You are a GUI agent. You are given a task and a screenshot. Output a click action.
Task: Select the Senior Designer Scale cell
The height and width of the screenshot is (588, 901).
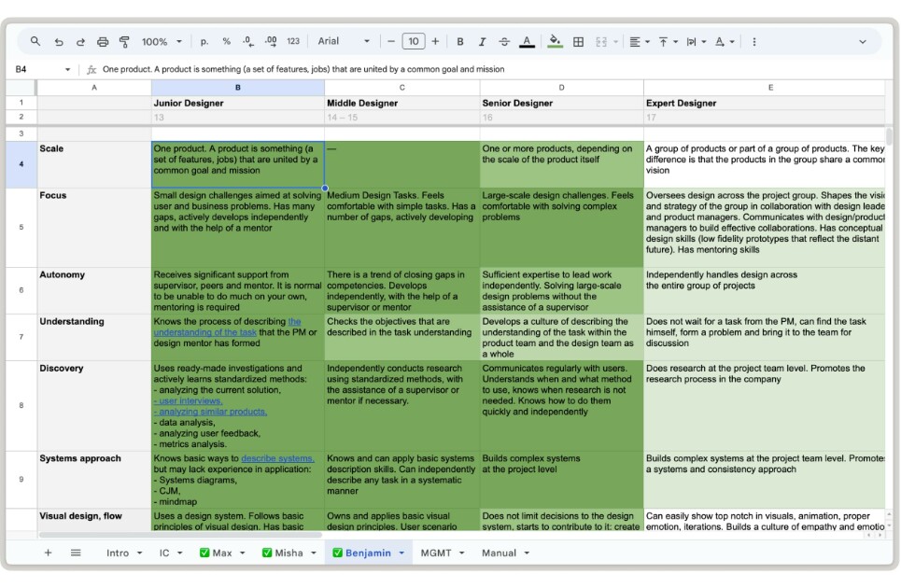click(561, 165)
